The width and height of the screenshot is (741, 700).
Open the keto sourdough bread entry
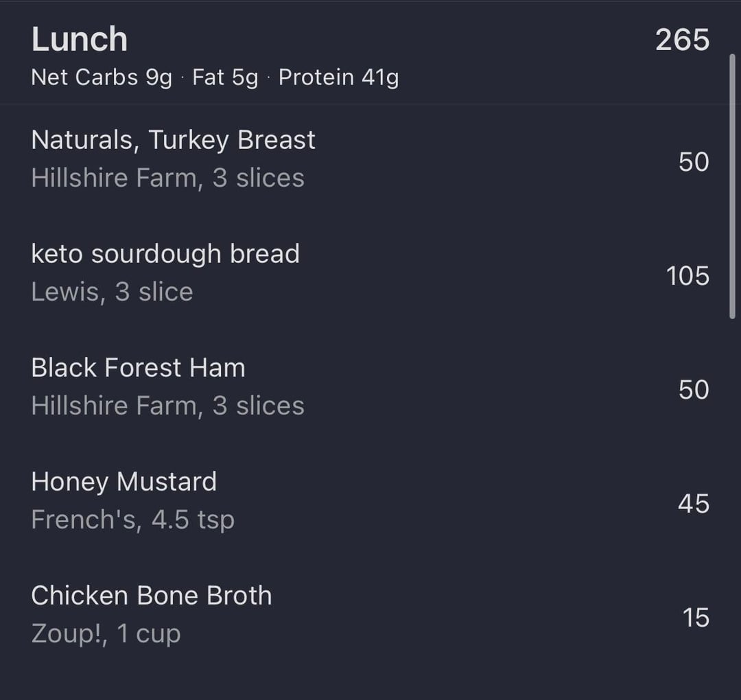(165, 254)
